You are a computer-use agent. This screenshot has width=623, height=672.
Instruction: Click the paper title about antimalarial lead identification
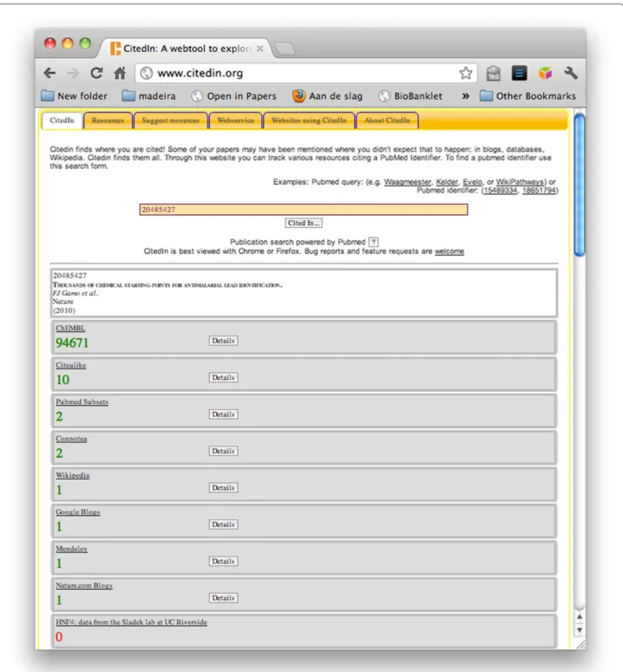coord(167,285)
